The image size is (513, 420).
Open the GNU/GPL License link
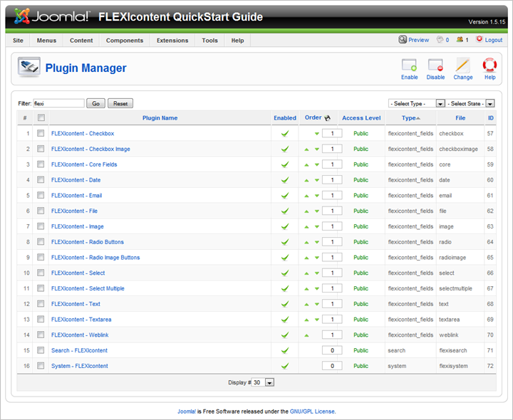pyautogui.click(x=312, y=411)
